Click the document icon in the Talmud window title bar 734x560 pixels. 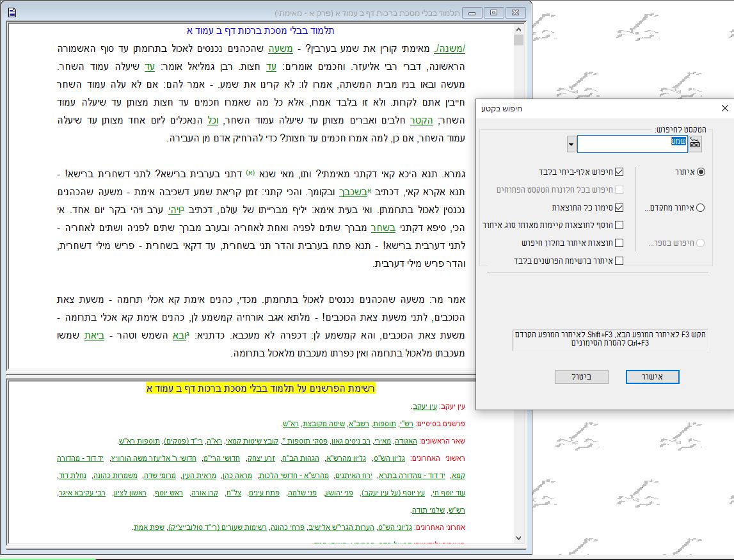click(x=12, y=13)
